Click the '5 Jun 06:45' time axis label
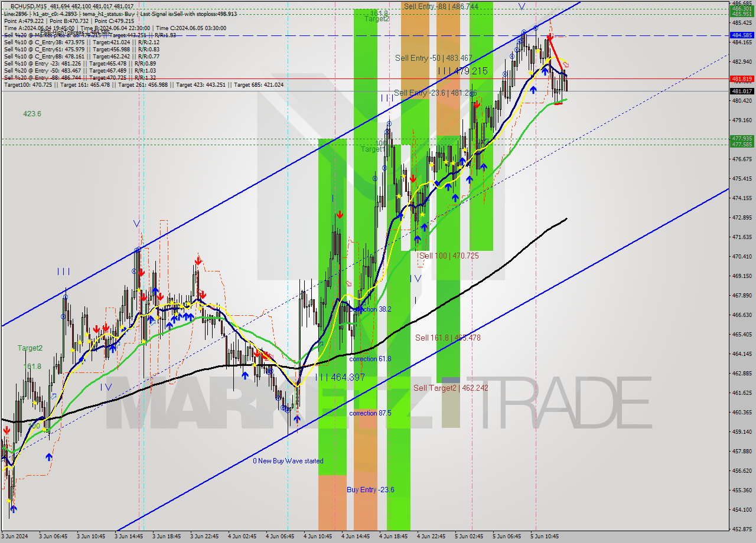 (x=507, y=537)
